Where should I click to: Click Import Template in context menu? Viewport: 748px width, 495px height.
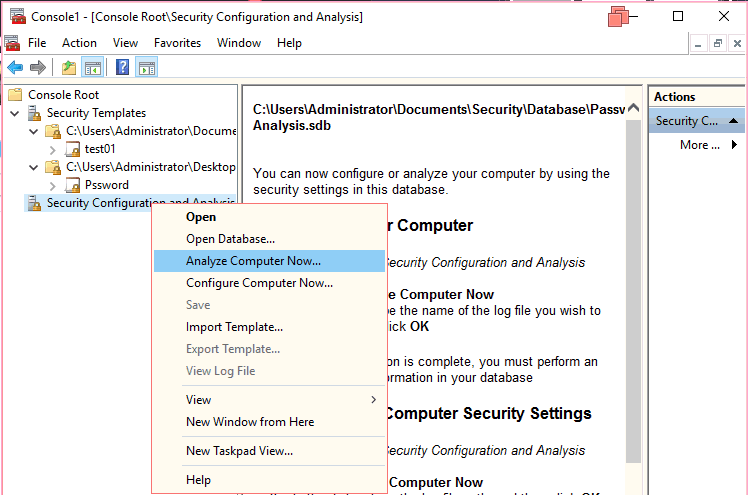[234, 327]
